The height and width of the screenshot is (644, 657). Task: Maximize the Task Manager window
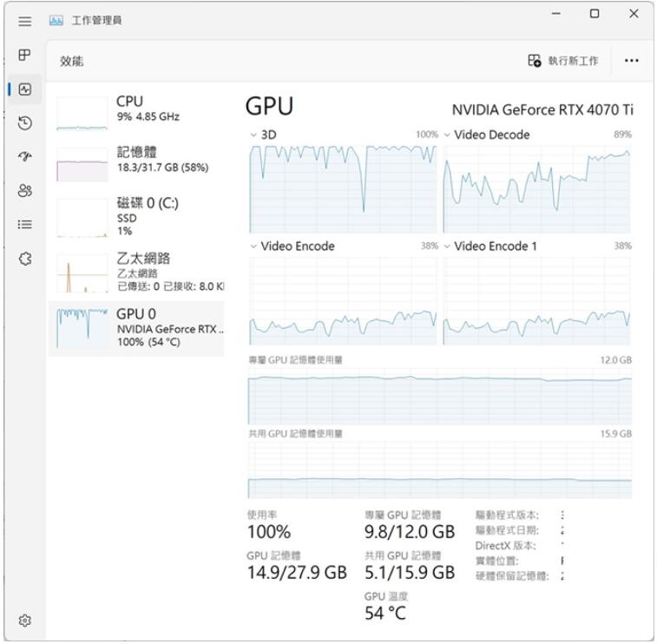(595, 13)
